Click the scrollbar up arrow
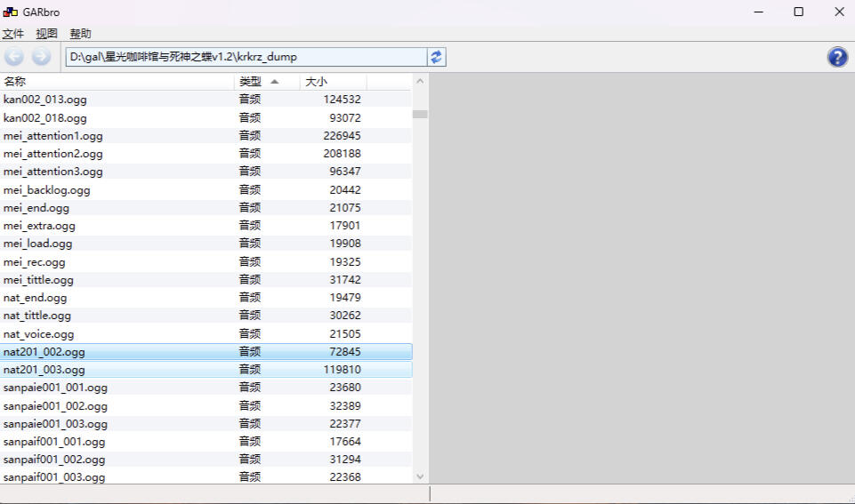 point(420,81)
